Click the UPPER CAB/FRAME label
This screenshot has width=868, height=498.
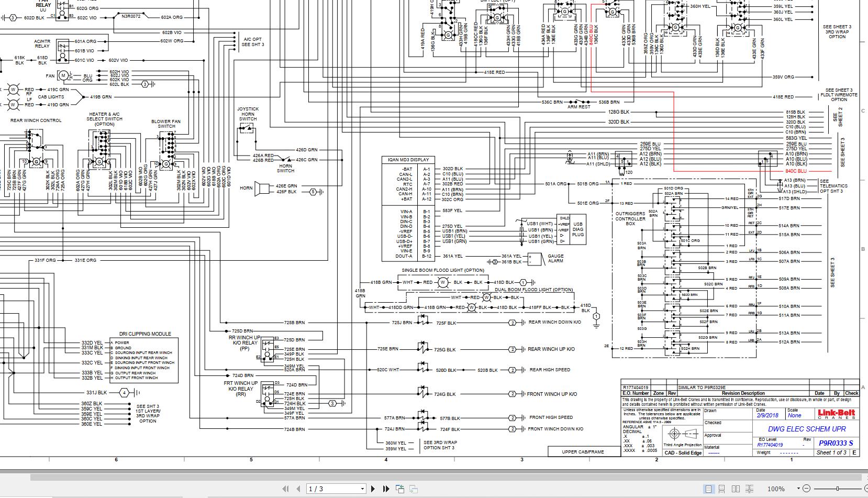click(583, 451)
